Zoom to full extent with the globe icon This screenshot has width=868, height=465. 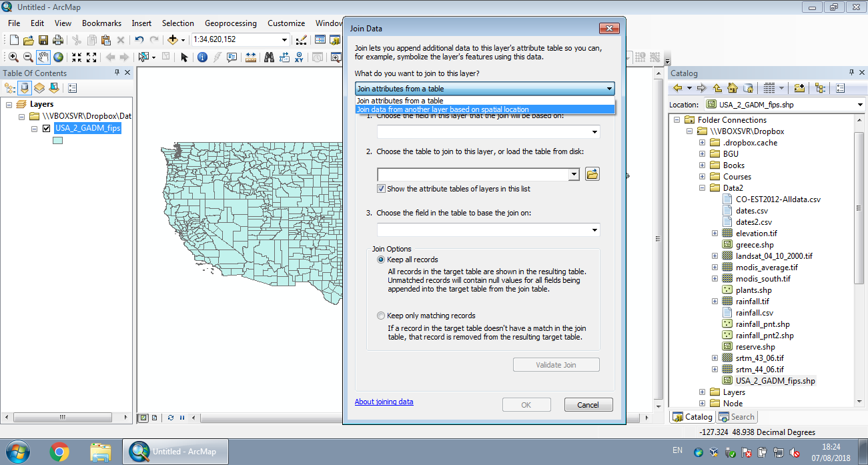pyautogui.click(x=59, y=57)
